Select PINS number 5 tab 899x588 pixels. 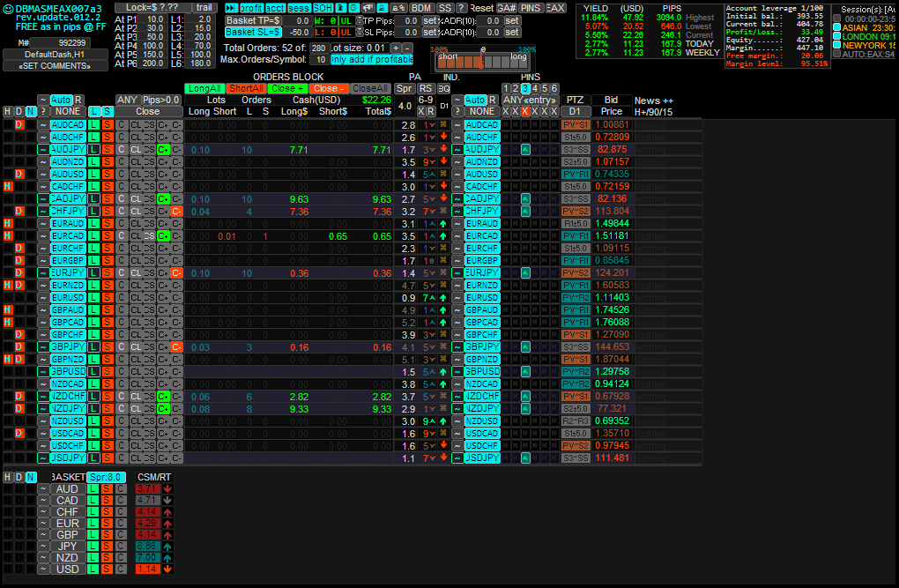click(x=545, y=88)
